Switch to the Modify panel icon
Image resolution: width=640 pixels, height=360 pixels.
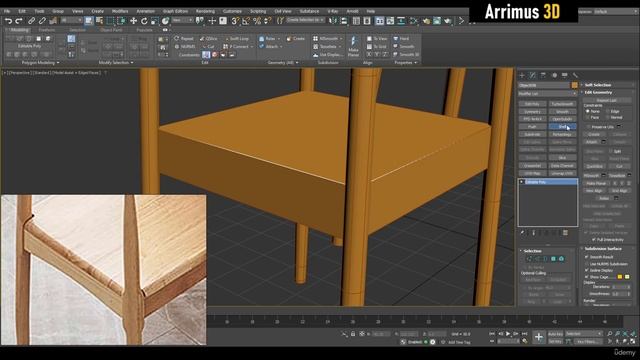(x=532, y=76)
